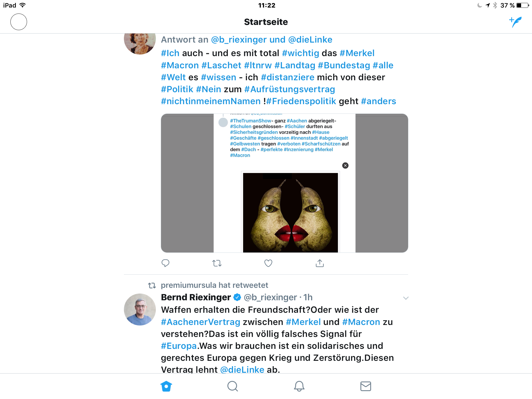This screenshot has width=532, height=399.
Task: Open the #AachenerVertrag hashtag link
Action: pos(201,322)
